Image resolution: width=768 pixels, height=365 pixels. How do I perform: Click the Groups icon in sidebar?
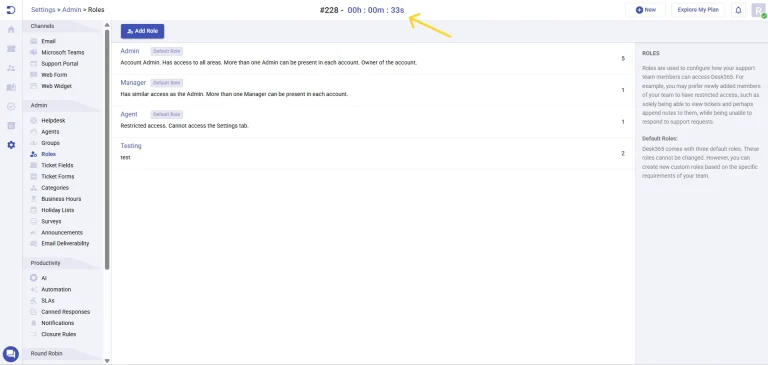click(x=33, y=143)
